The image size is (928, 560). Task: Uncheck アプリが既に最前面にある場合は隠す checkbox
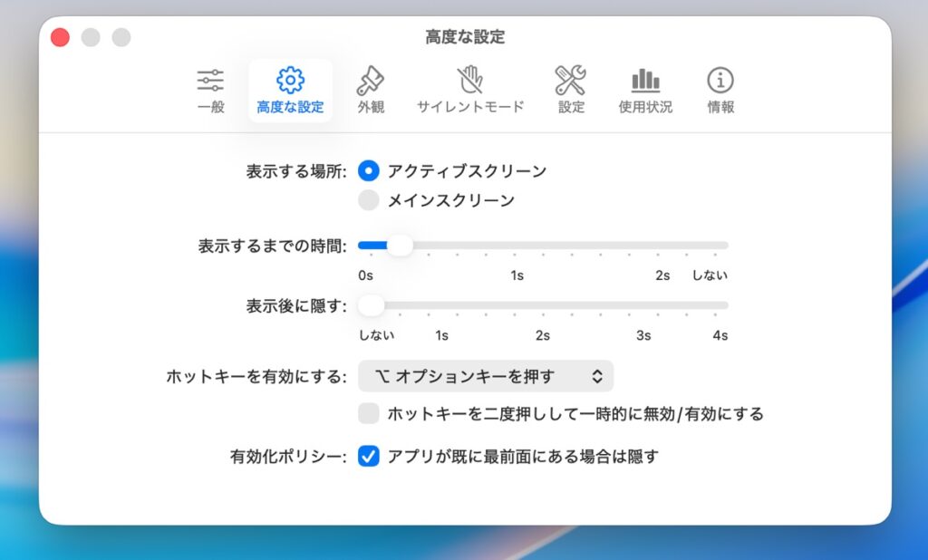click(369, 457)
